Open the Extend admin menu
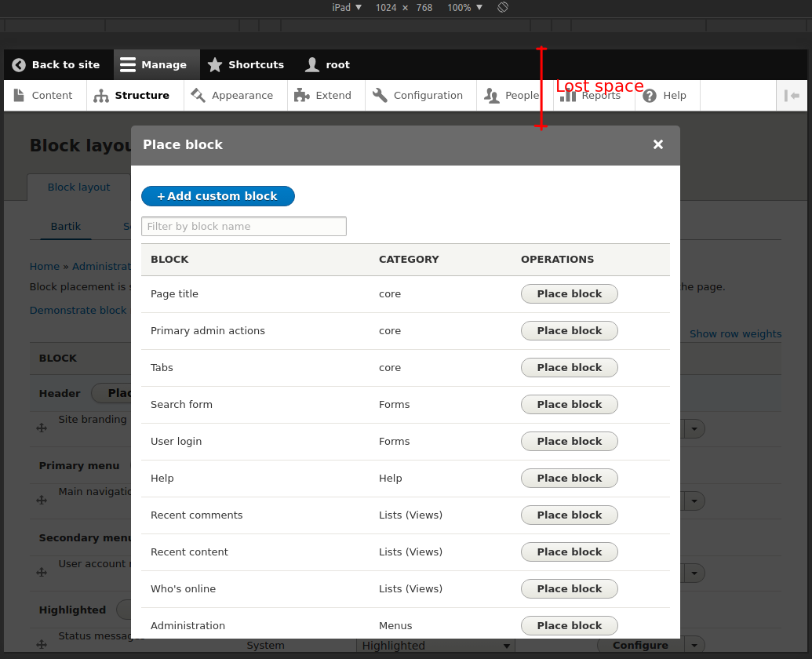Screen dimensions: 812x659 pos(326,96)
